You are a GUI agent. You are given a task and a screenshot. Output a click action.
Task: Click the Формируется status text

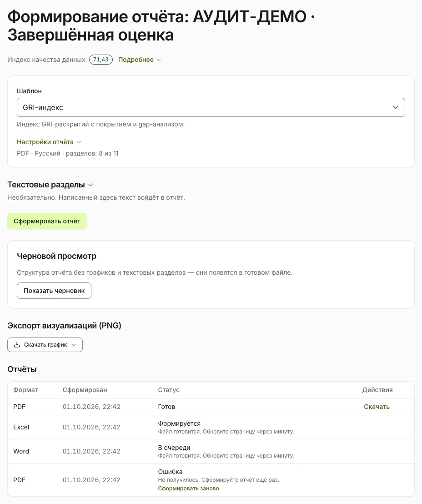pos(179,423)
